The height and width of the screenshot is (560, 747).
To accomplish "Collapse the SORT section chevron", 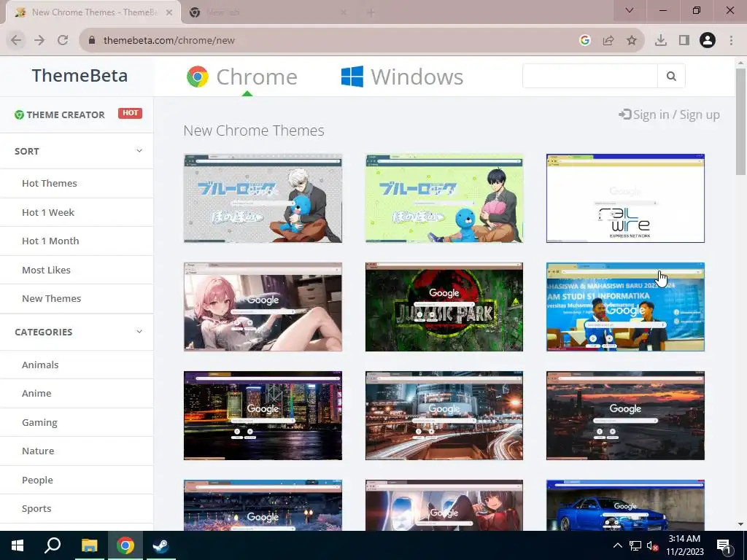I will click(139, 151).
